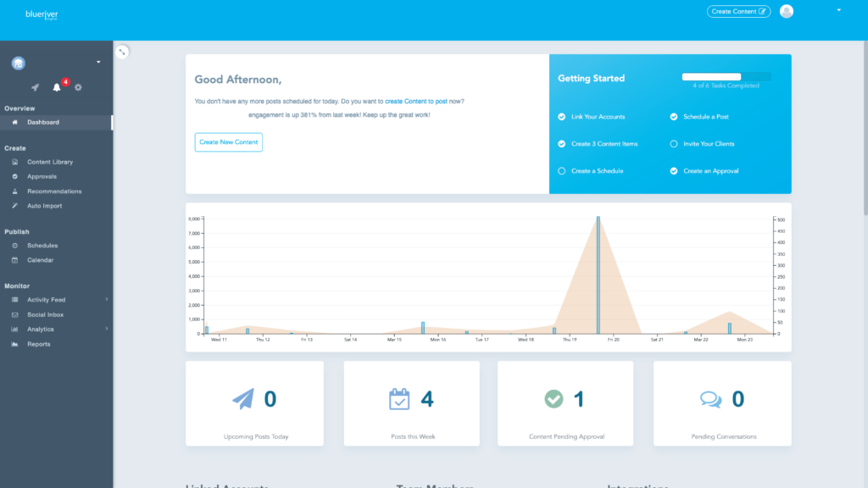Viewport: 868px width, 488px height.
Task: Open Content Library from the sidebar
Action: pyautogui.click(x=50, y=162)
